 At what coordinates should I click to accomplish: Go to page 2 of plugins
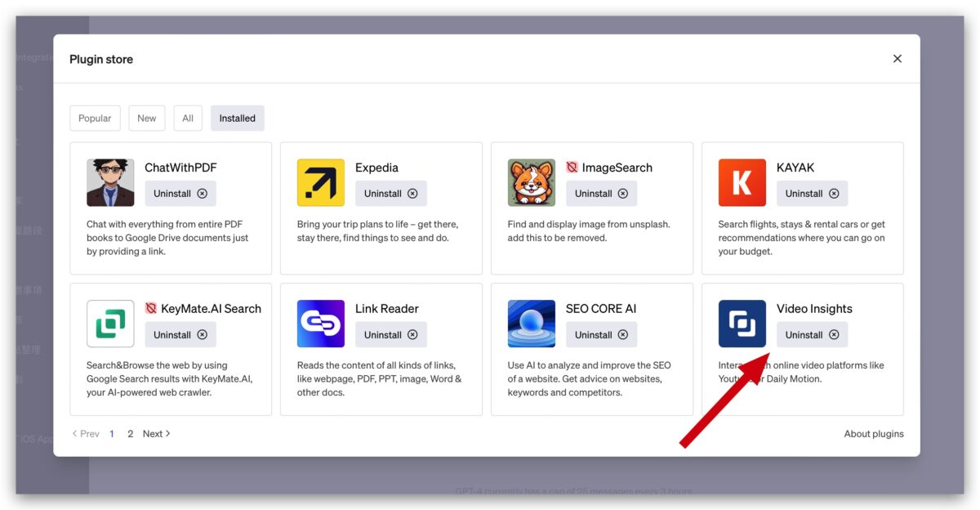click(x=130, y=434)
